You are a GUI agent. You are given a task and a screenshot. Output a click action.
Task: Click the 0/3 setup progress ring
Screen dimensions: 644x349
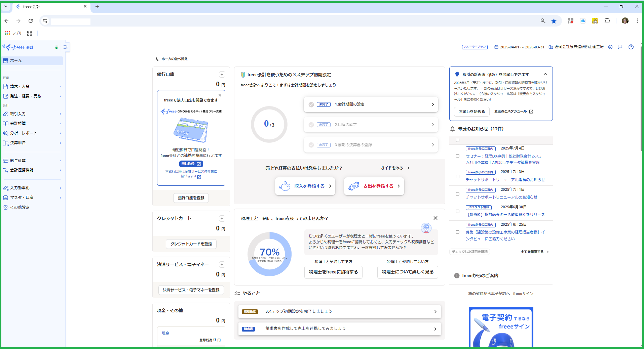coord(269,125)
